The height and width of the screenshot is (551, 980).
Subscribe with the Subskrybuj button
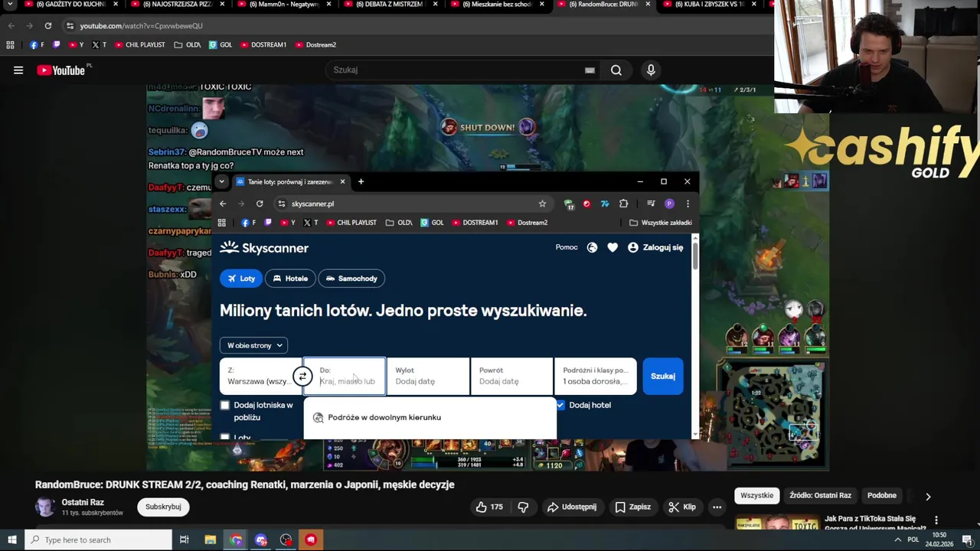coord(163,507)
